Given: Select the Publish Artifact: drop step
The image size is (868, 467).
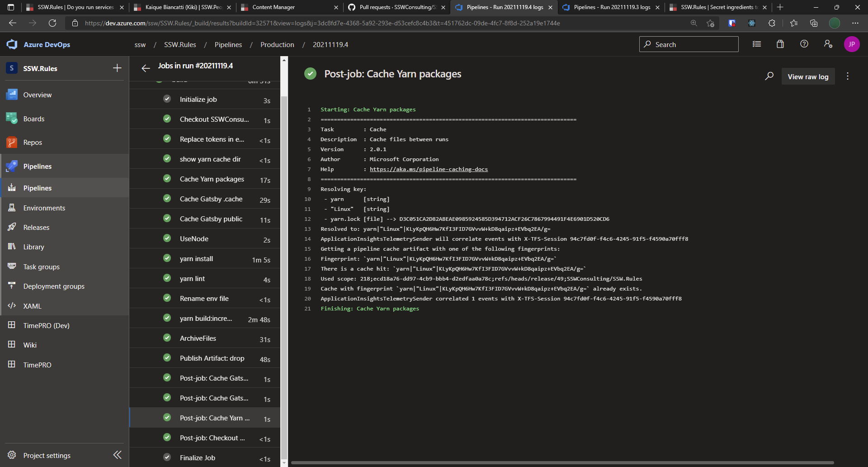Looking at the screenshot, I should click(x=205, y=358).
